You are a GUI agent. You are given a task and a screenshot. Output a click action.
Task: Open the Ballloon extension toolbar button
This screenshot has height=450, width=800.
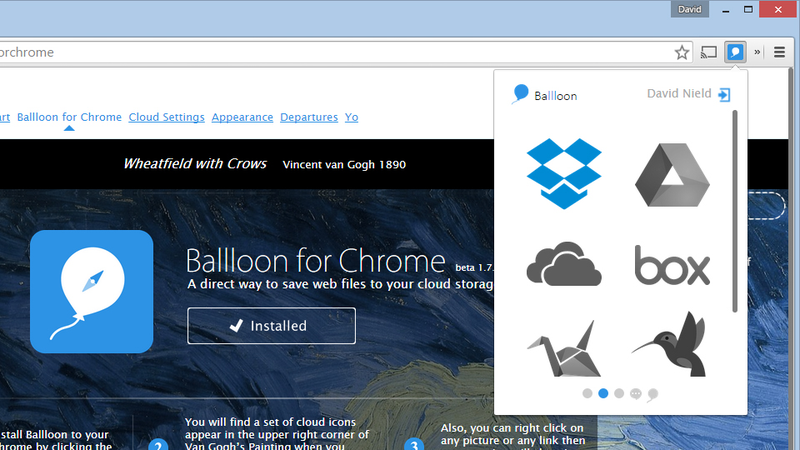pyautogui.click(x=735, y=52)
